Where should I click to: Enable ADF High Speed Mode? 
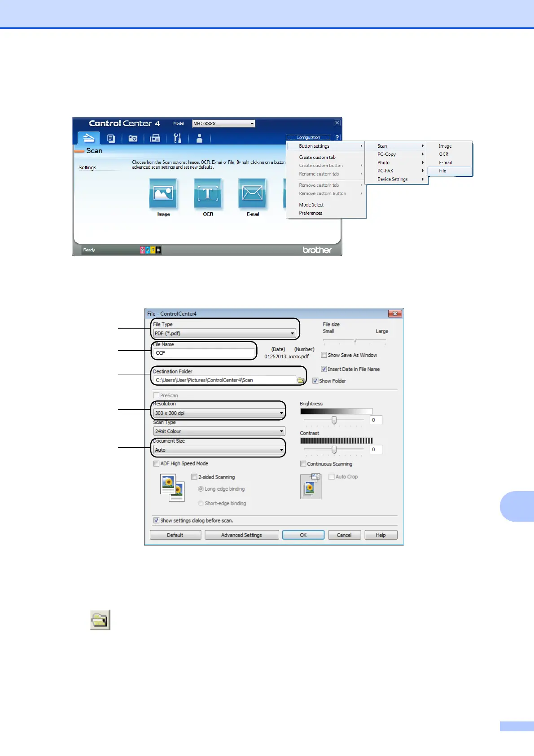pos(156,464)
